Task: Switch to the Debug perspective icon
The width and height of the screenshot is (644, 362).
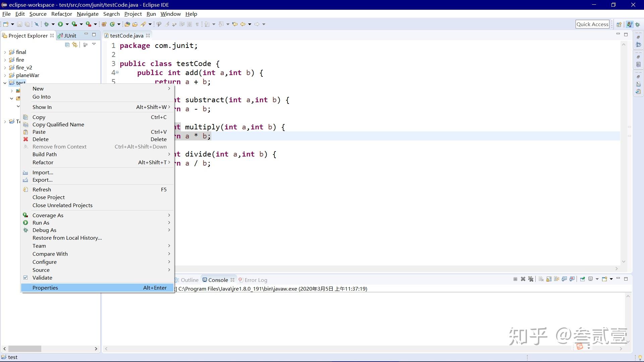Action: pos(638,24)
